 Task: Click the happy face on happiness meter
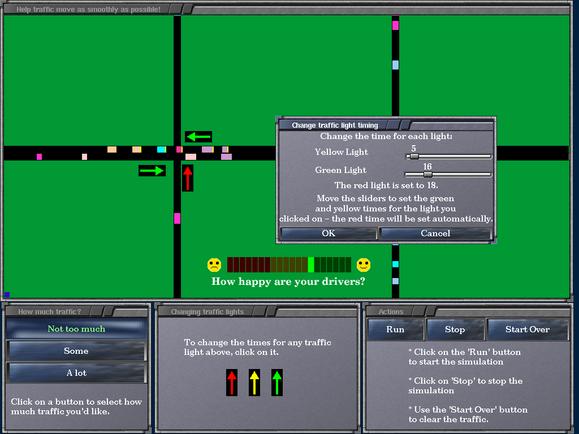[x=363, y=265]
